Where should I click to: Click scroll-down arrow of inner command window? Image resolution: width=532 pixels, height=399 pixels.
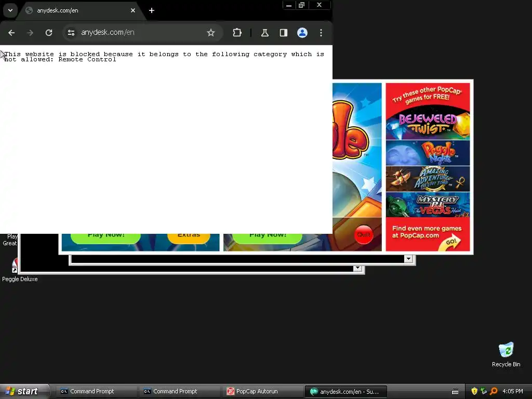(x=408, y=259)
